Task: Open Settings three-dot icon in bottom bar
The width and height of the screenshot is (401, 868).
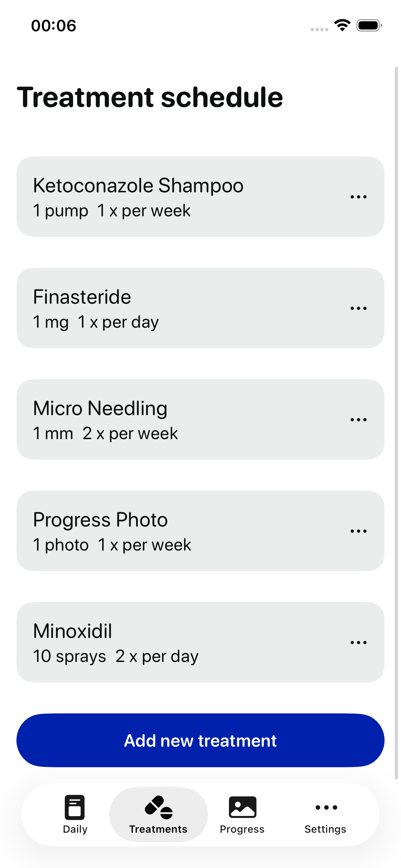Action: point(326,807)
